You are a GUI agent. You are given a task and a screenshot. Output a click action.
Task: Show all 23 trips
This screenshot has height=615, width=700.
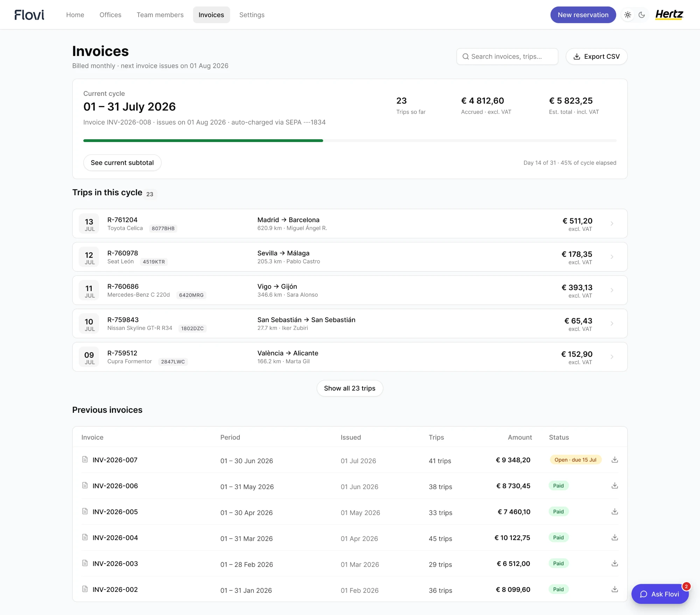coord(350,388)
